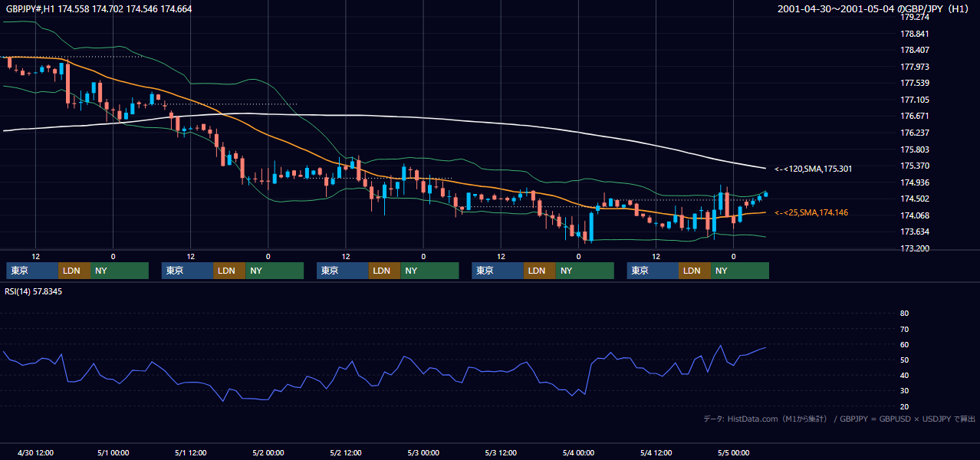Image resolution: width=980 pixels, height=460 pixels.
Task: Click the 5/3 12:00 time label
Action: [501, 452]
